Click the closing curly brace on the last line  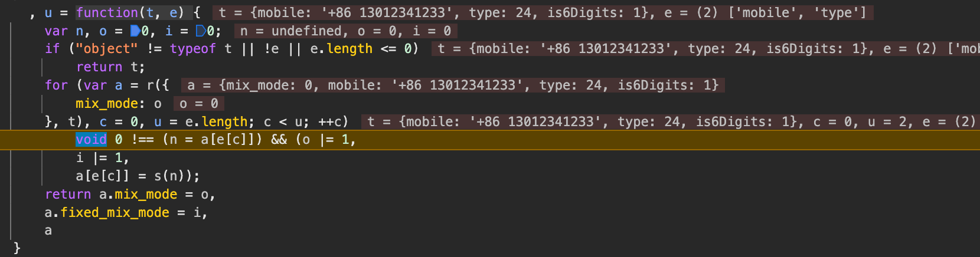click(17, 248)
